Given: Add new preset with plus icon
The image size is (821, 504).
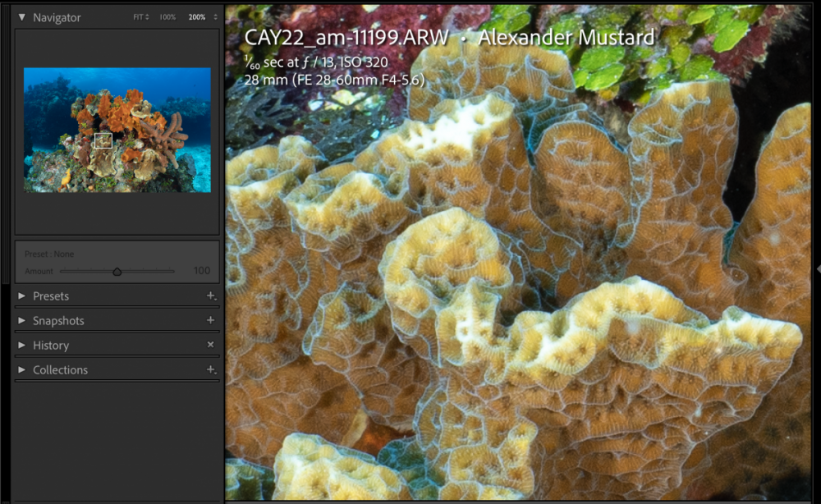Looking at the screenshot, I should click(211, 296).
